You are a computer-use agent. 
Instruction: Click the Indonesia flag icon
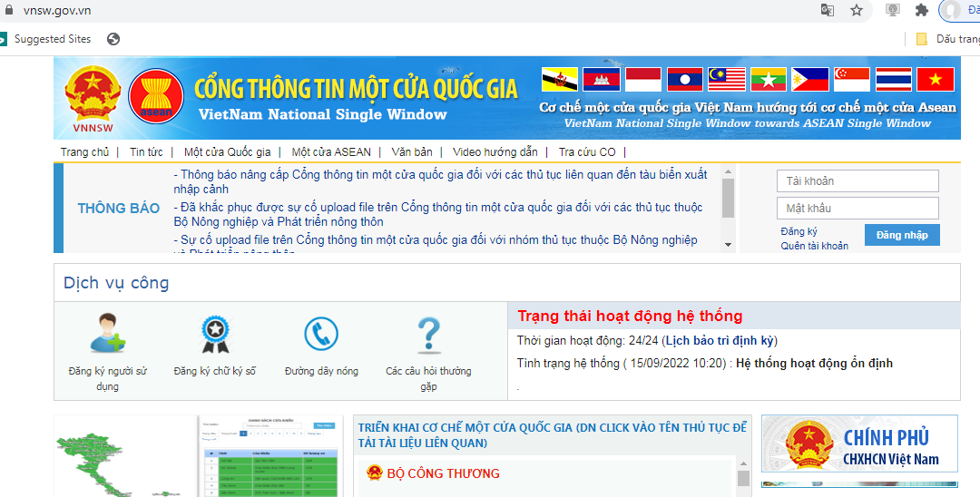643,79
